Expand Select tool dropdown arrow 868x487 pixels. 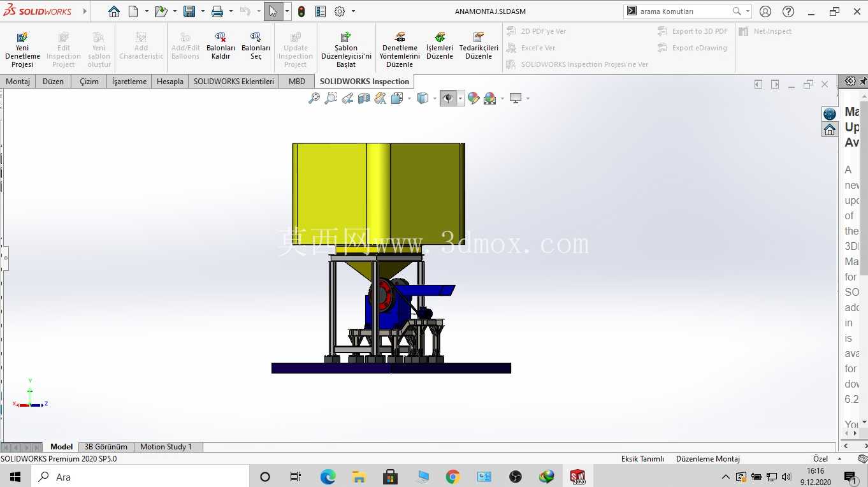[x=287, y=11]
